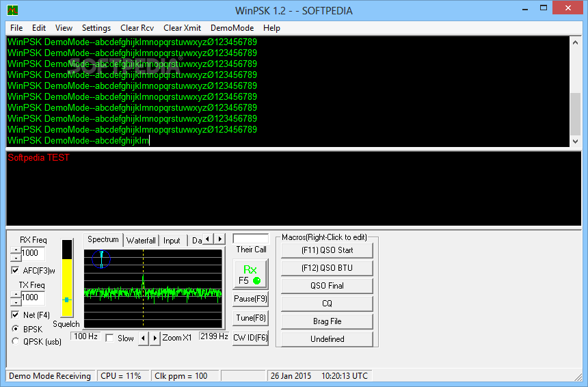Click the WinPSK app icon in title bar

tap(12, 10)
